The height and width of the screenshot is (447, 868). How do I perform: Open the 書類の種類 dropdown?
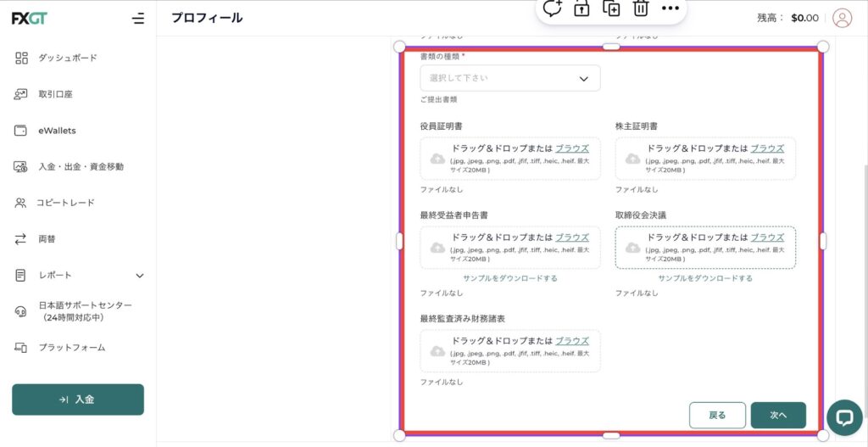pyautogui.click(x=509, y=78)
